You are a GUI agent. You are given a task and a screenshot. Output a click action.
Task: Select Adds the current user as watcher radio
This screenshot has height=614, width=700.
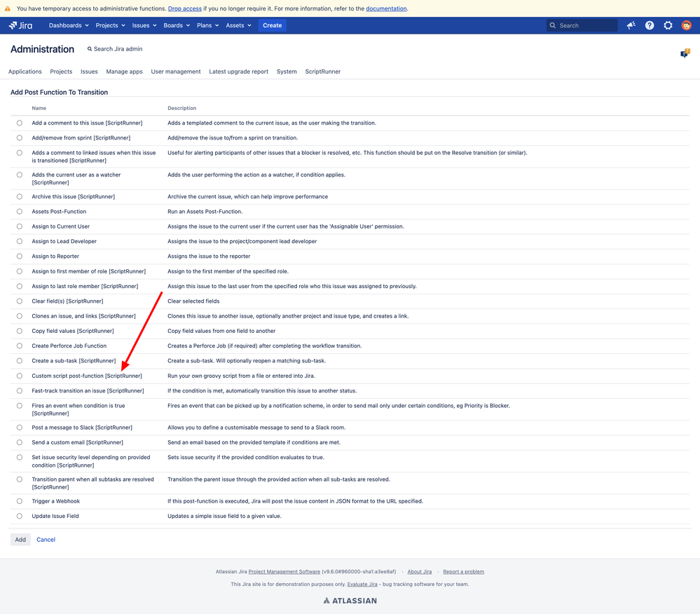coord(20,175)
